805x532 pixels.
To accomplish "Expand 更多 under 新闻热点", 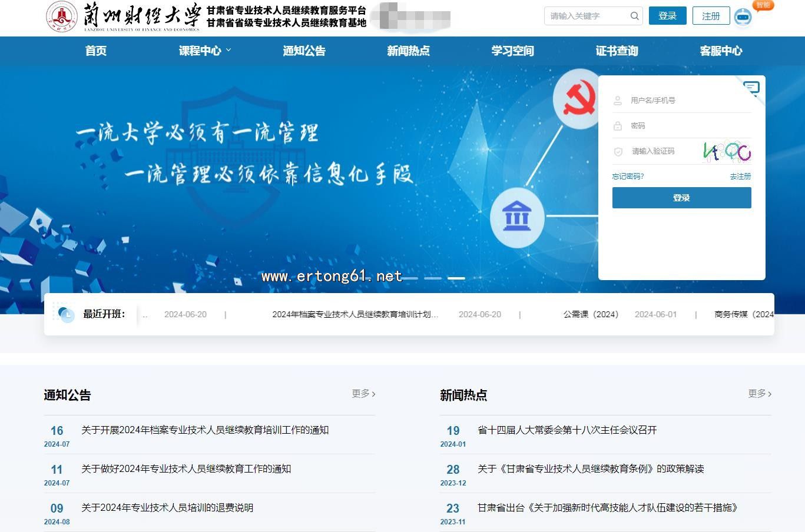I will point(760,394).
